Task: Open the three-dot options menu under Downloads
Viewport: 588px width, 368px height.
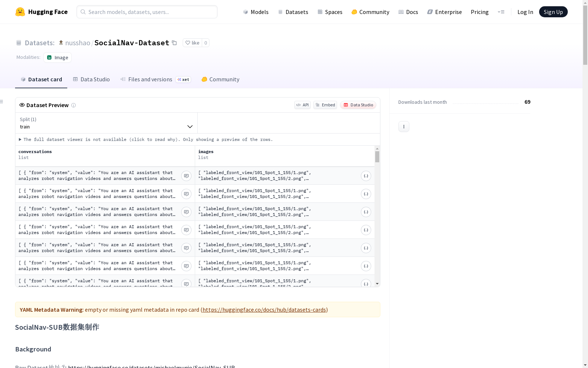Action: pos(404,127)
